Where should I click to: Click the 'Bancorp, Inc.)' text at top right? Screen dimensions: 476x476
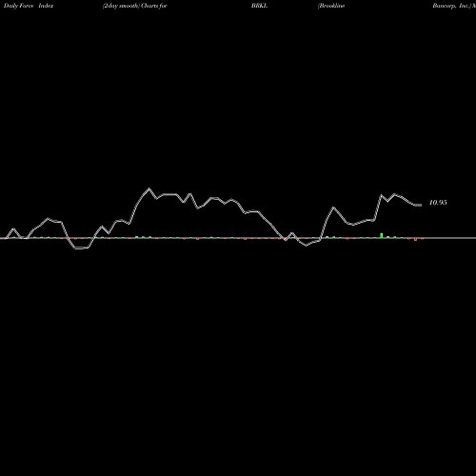pyautogui.click(x=452, y=6)
